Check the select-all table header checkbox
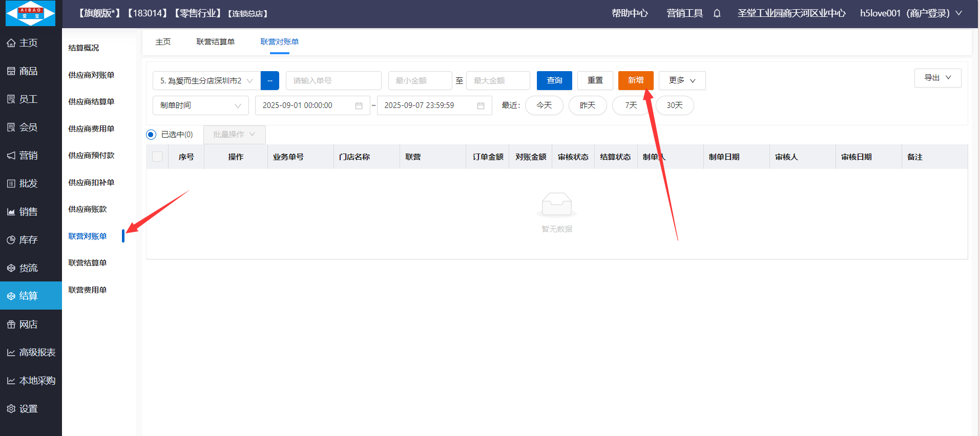The height and width of the screenshot is (436, 980). pos(157,157)
